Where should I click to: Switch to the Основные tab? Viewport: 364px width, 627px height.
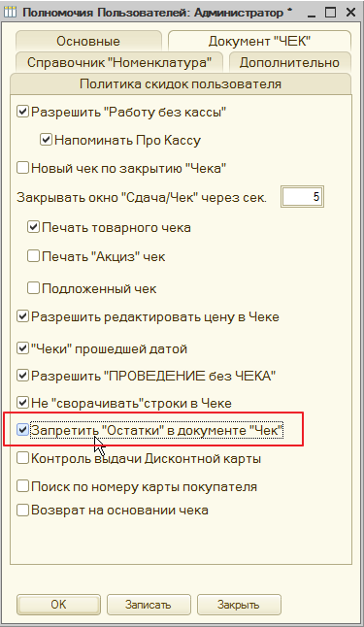[x=88, y=41]
